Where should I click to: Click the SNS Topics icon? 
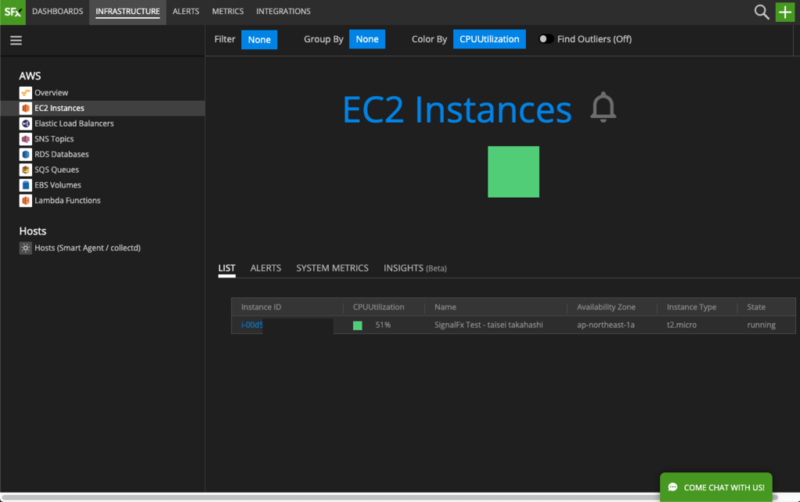(x=26, y=139)
